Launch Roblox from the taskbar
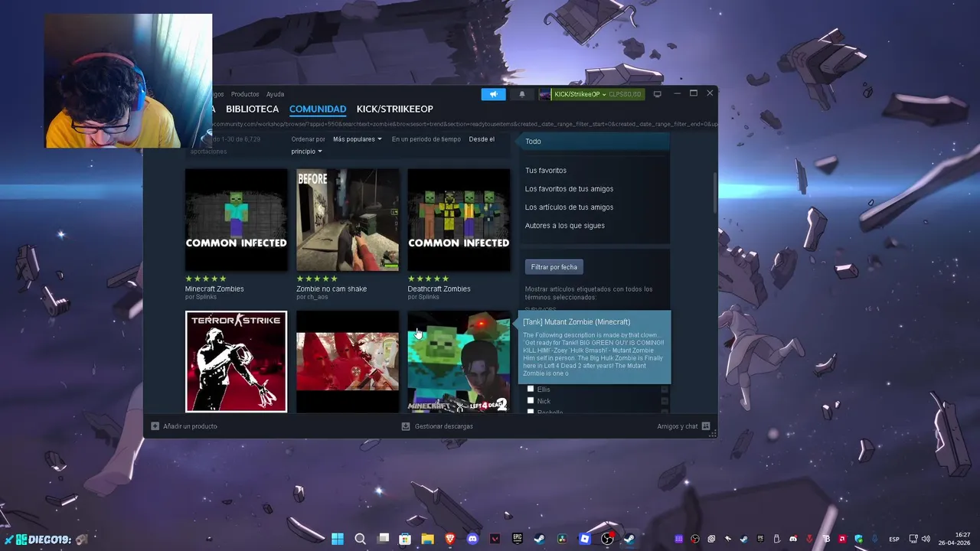Screen dimensions: 980x551 click(x=584, y=539)
